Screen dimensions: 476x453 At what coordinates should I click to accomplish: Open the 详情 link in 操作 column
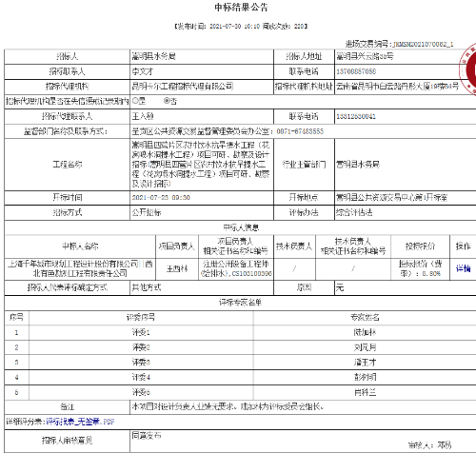coord(463,268)
